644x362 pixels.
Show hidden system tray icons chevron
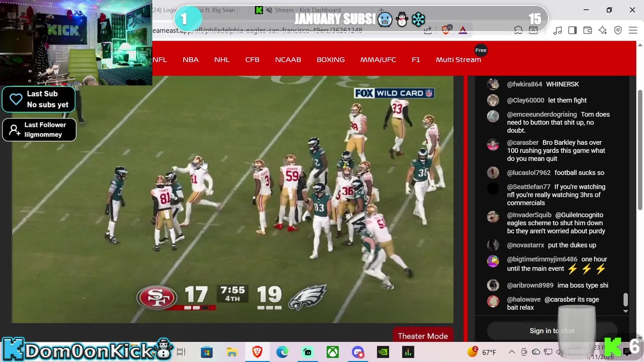[x=512, y=352]
